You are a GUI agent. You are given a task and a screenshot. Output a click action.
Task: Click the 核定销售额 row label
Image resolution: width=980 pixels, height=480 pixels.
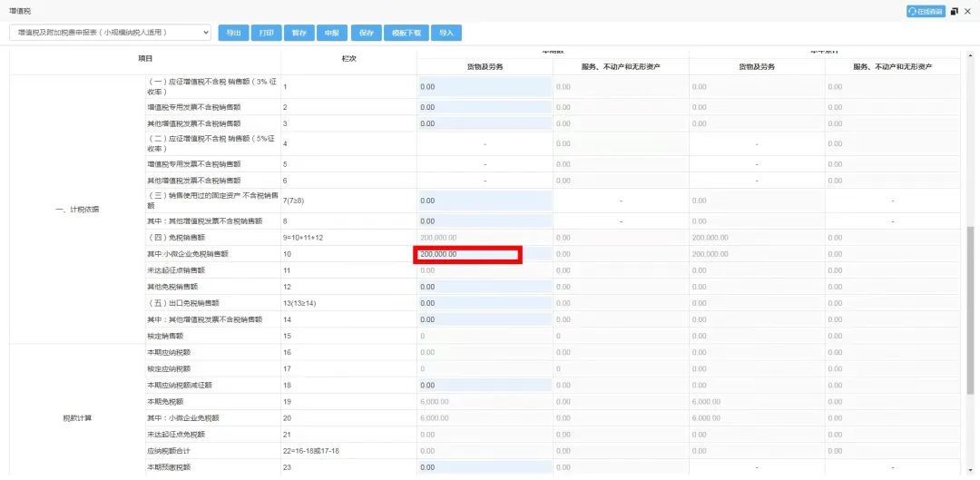click(x=165, y=336)
